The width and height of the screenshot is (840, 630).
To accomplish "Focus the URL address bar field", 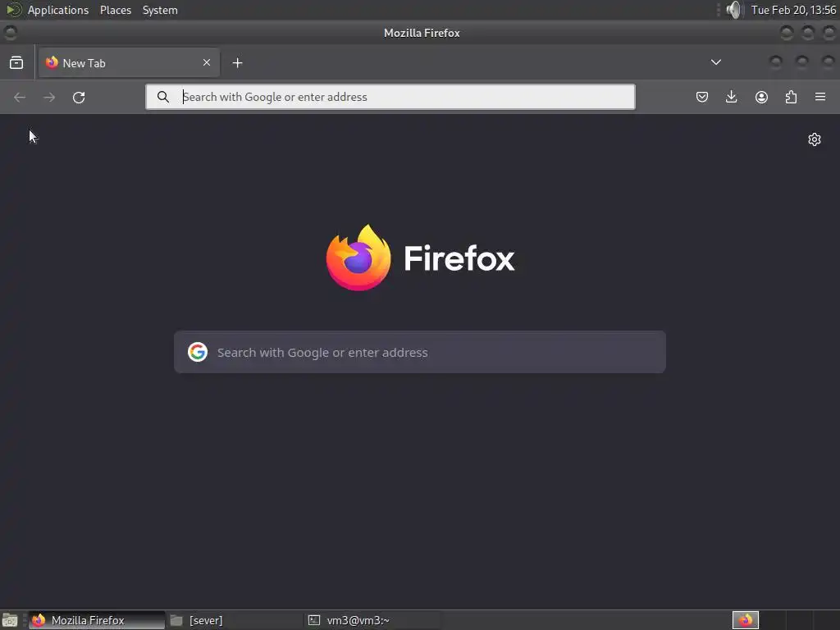I will point(390,97).
